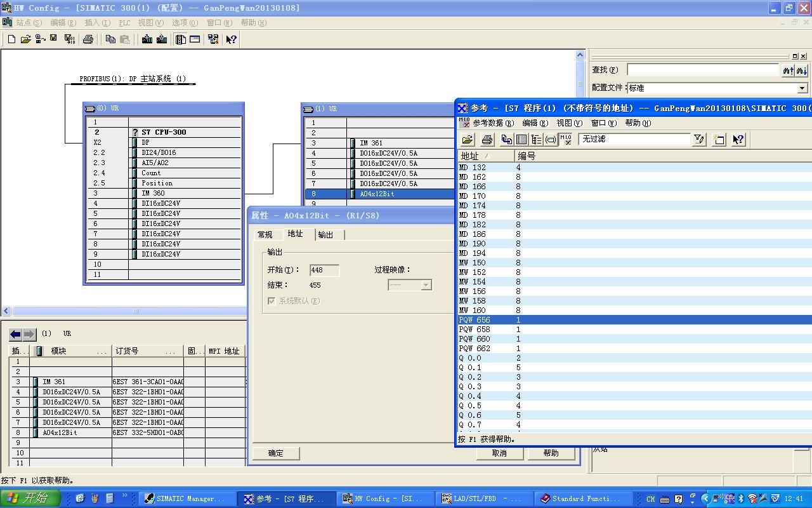This screenshot has height=508, width=812.
Task: Select the Q 0.0 row in Reference list
Action: pyautogui.click(x=634, y=358)
